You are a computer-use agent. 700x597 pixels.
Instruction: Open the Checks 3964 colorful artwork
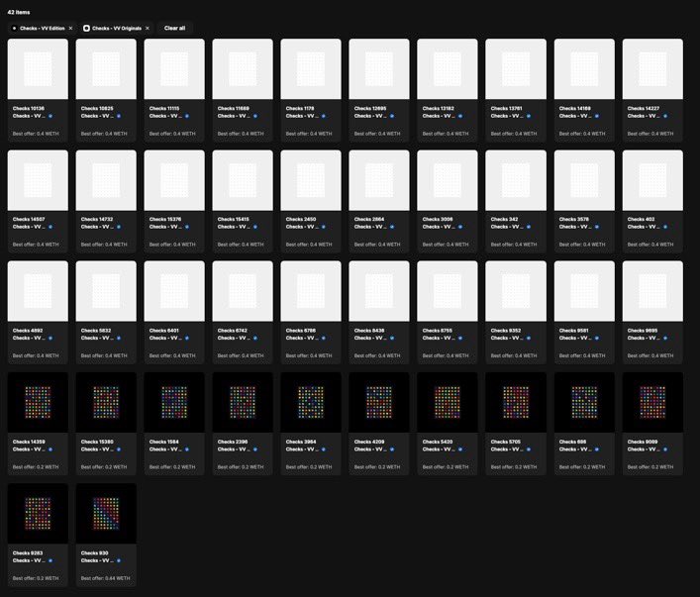311,402
